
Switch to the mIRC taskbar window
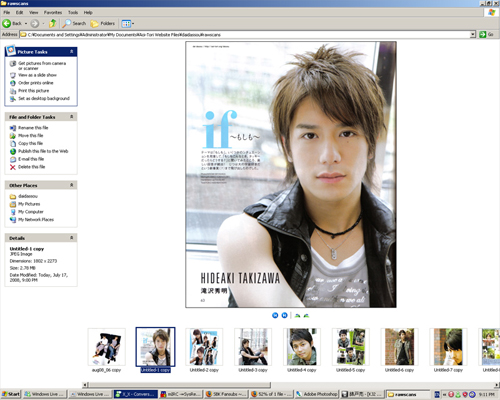point(180,394)
